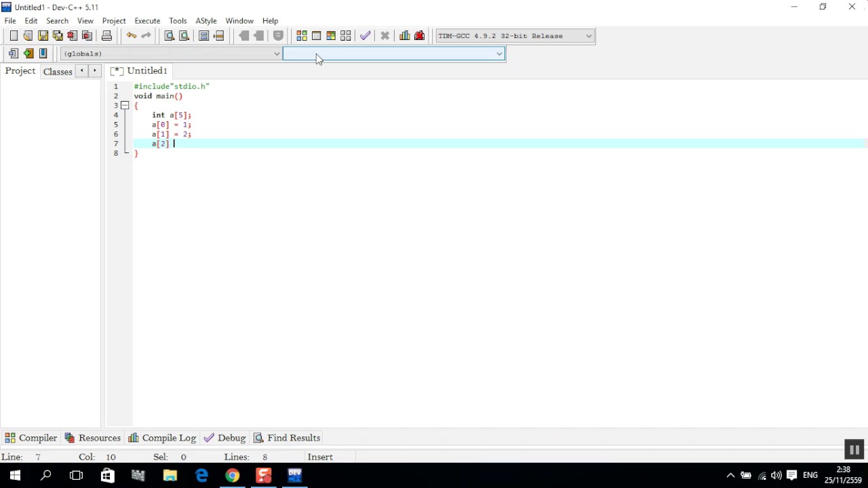Select the Untitled1 editor tab
This screenshot has width=868, height=488.
[140, 71]
